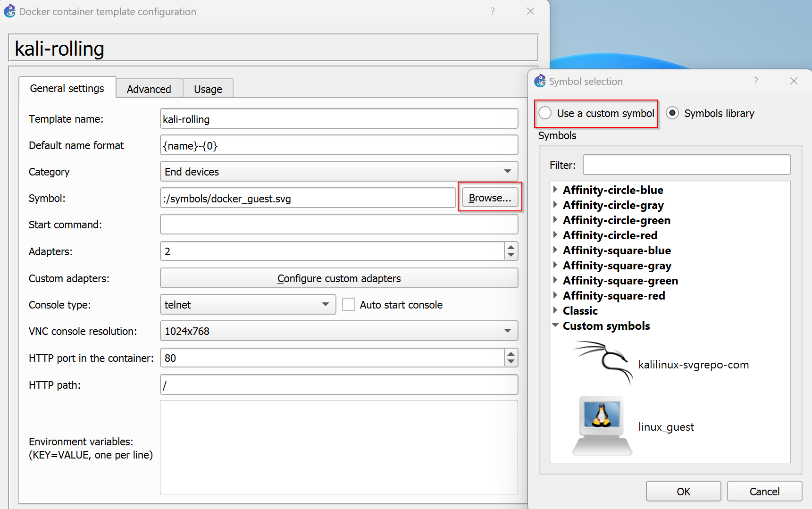This screenshot has width=812, height=509.
Task: Select the kalilinux-svgrepo-com dragon symbol icon
Action: click(603, 364)
